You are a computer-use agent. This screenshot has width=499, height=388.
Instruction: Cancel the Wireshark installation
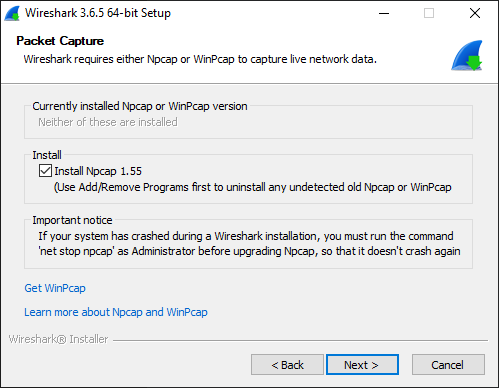coord(448,365)
